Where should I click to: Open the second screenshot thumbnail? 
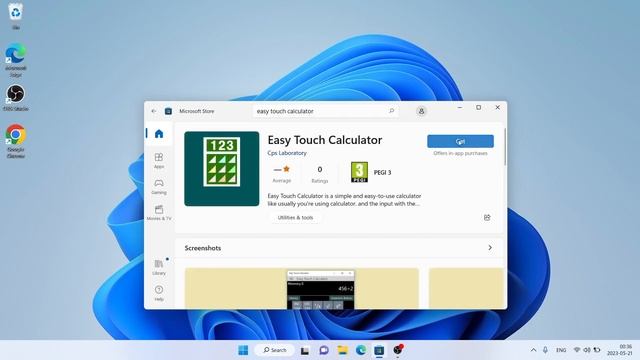(466, 288)
